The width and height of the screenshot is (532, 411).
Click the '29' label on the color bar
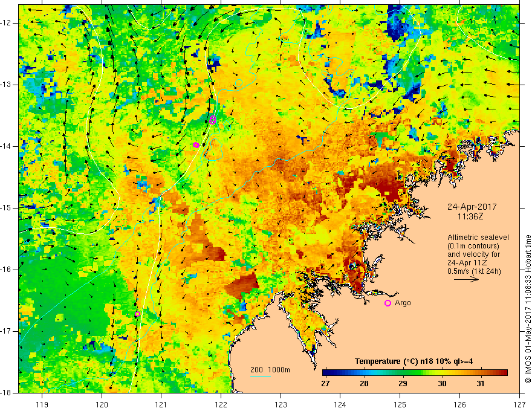coord(403,384)
